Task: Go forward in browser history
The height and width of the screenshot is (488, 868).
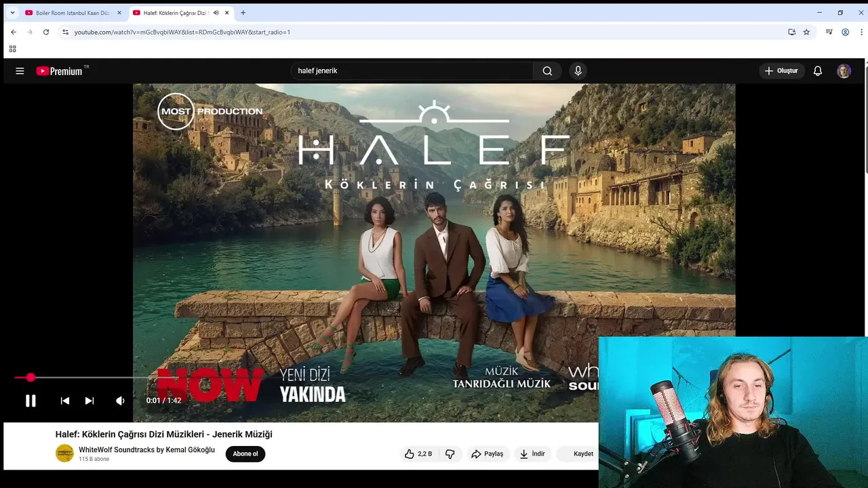Action: (30, 32)
